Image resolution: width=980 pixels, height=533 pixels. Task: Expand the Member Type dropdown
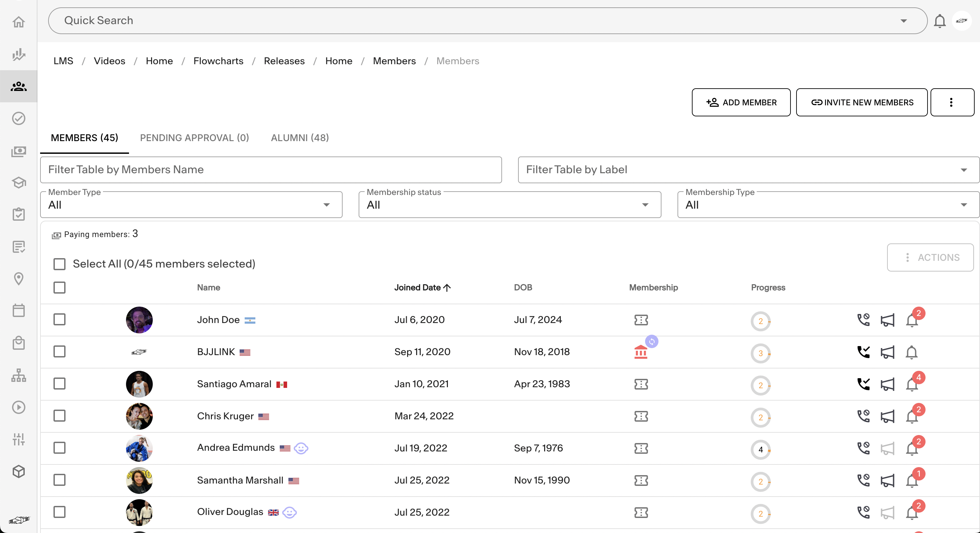coord(191,205)
